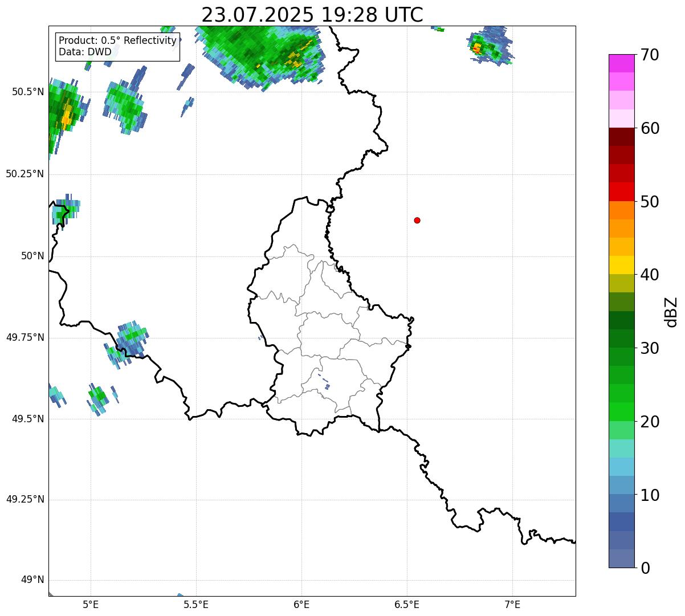Click the '6.5°E' longitude label
The width and height of the screenshot is (685, 616).
pos(407,604)
